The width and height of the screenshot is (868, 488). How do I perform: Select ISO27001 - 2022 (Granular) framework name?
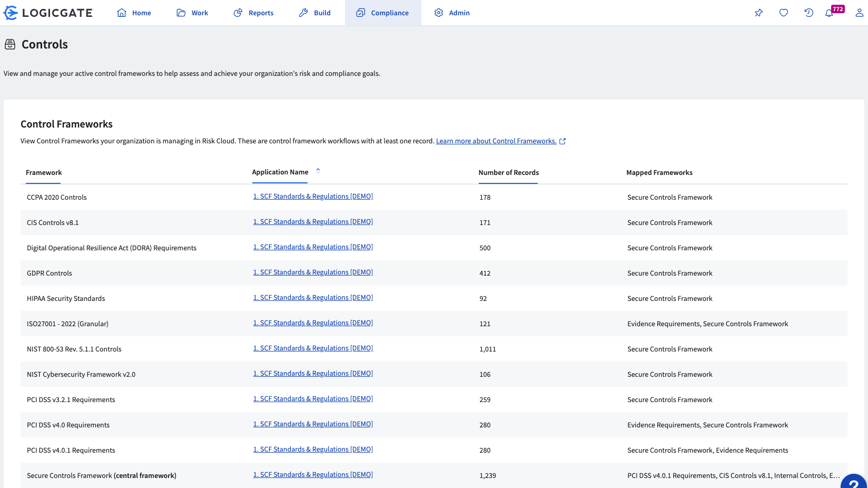pyautogui.click(x=67, y=324)
